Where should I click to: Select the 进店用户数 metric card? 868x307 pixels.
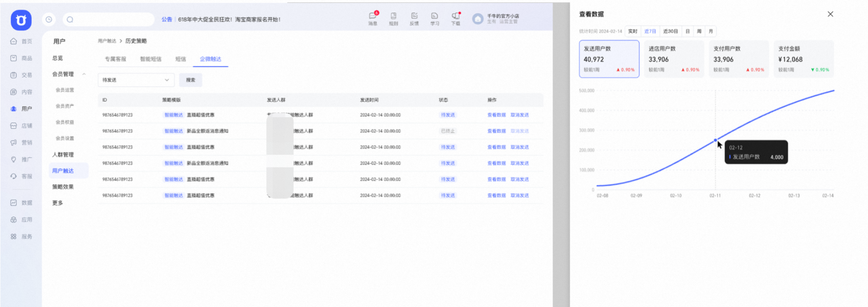point(674,59)
